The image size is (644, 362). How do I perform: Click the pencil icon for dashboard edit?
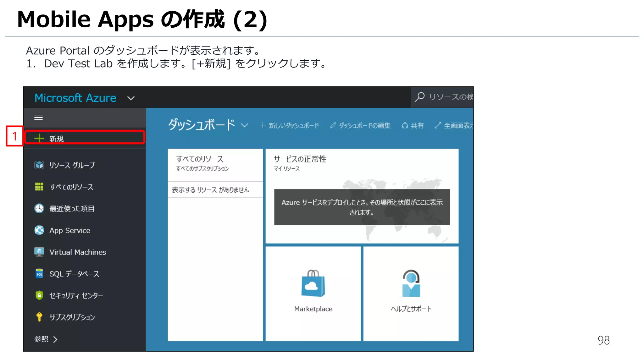point(333,125)
